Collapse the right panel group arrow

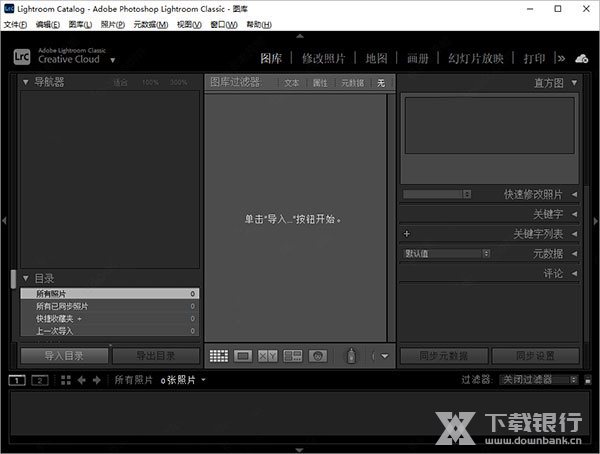(x=595, y=221)
